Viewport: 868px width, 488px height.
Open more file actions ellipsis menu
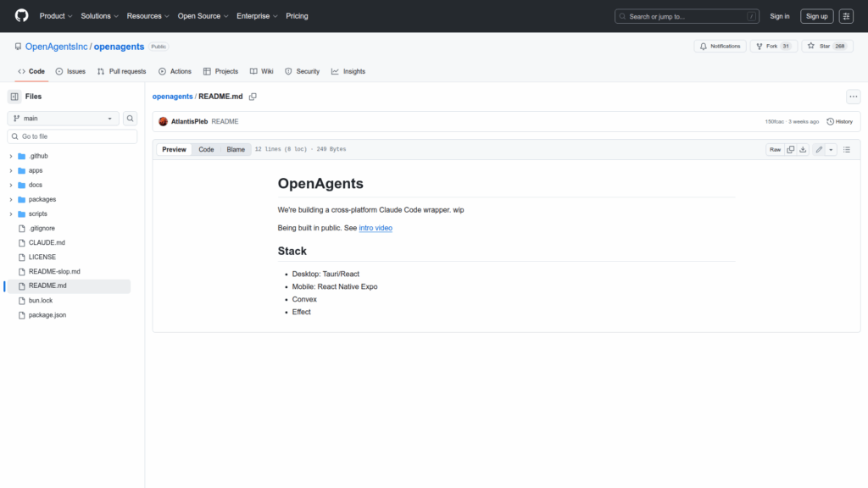(853, 97)
